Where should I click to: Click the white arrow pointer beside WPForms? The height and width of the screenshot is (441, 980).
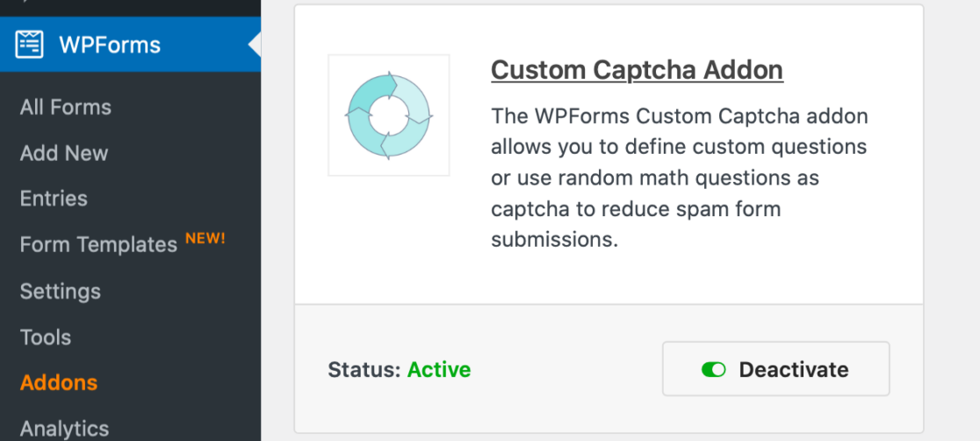click(255, 44)
